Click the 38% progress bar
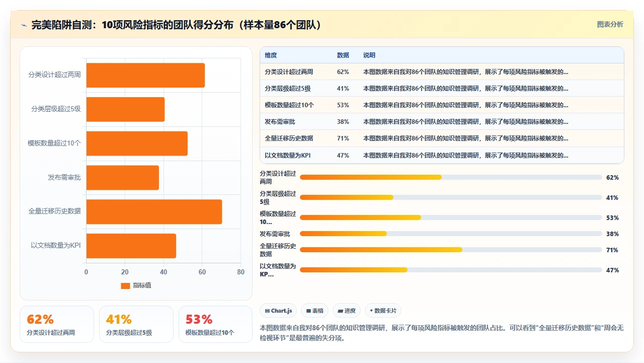The width and height of the screenshot is (644, 363). point(451,234)
